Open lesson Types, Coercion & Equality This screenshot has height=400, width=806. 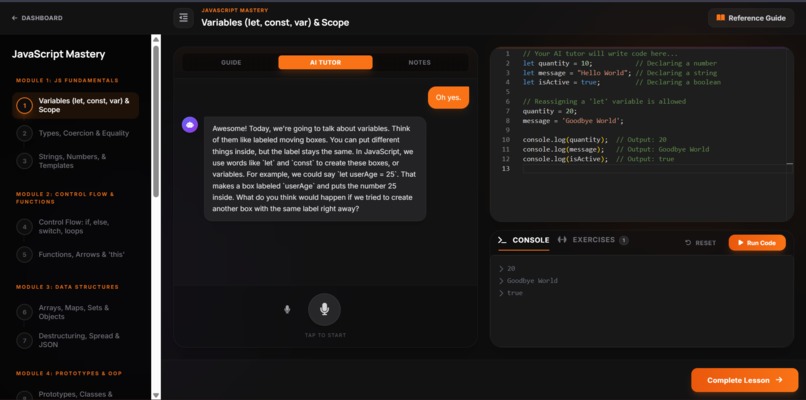[x=76, y=134]
